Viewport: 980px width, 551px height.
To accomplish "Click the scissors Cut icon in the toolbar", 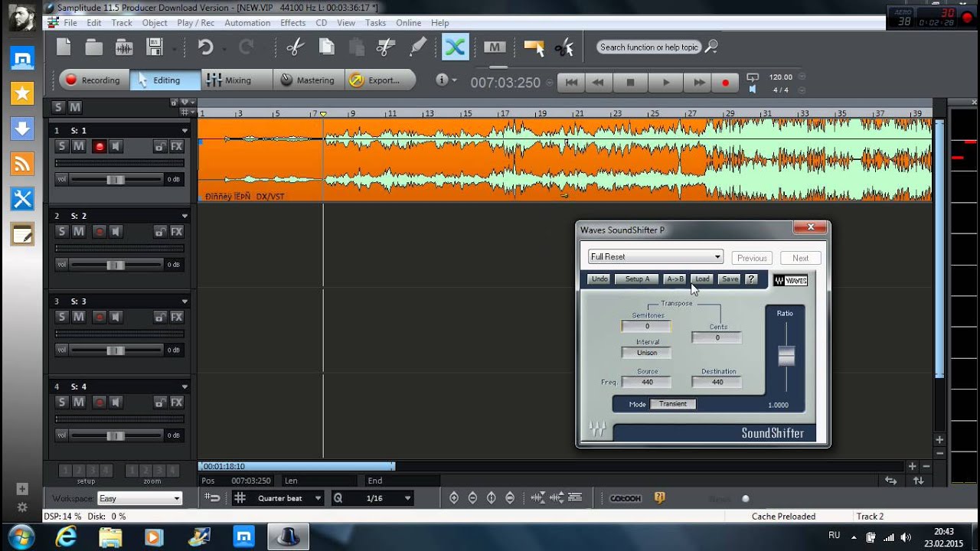I will click(295, 47).
